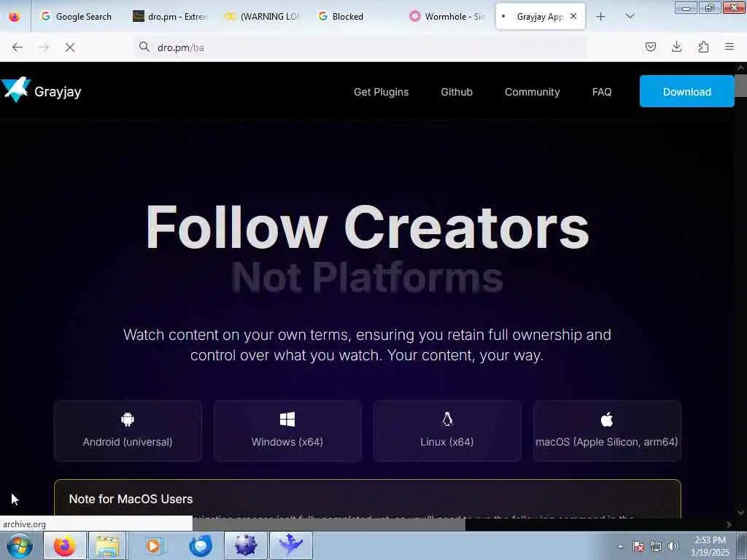Click the dro.pm address bar
Screen dimensions: 747x560
(362, 47)
